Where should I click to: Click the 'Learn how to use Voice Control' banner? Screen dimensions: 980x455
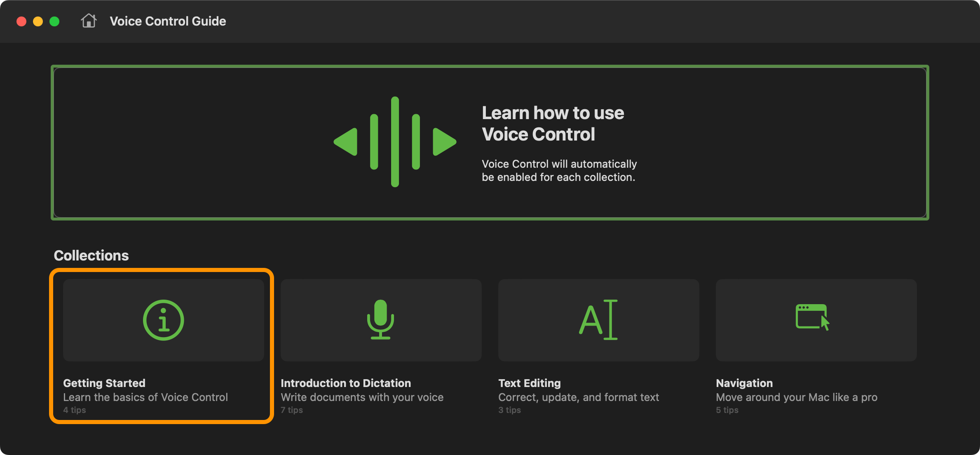490,143
